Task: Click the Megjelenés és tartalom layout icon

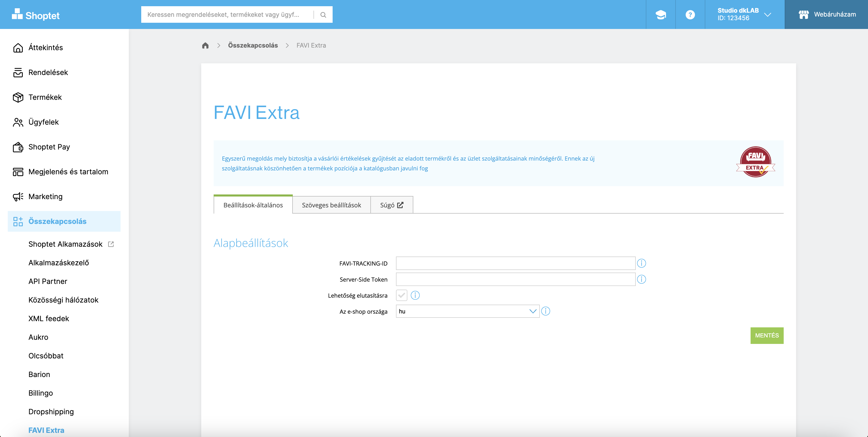Action: click(18, 172)
